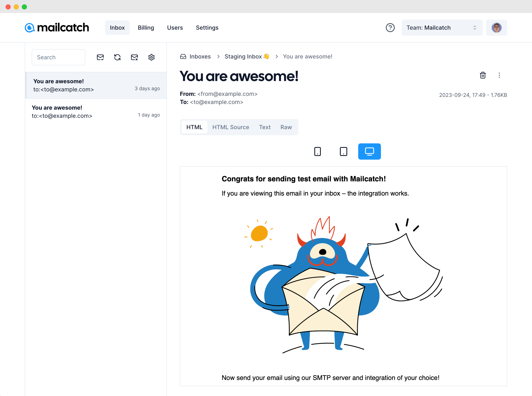Click the Text view button

(x=265, y=127)
